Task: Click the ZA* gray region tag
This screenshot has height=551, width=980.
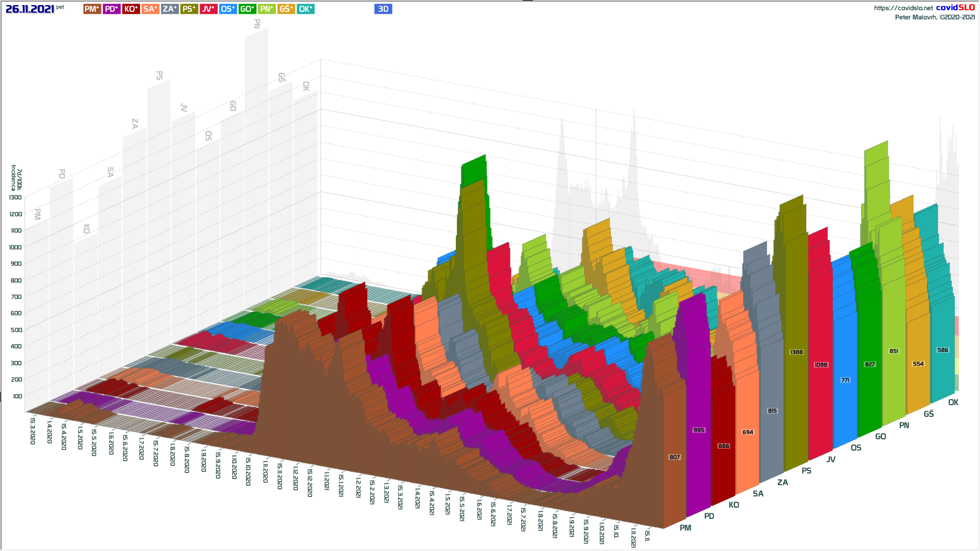Action: 169,9
